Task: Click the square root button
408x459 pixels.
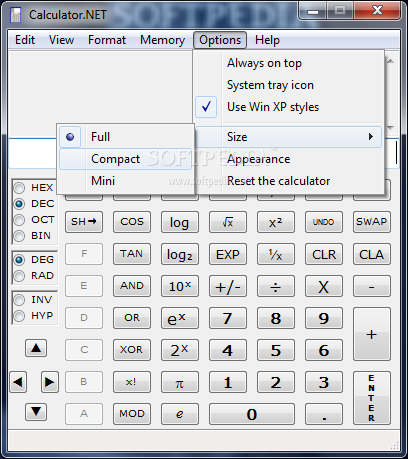Action: [228, 222]
